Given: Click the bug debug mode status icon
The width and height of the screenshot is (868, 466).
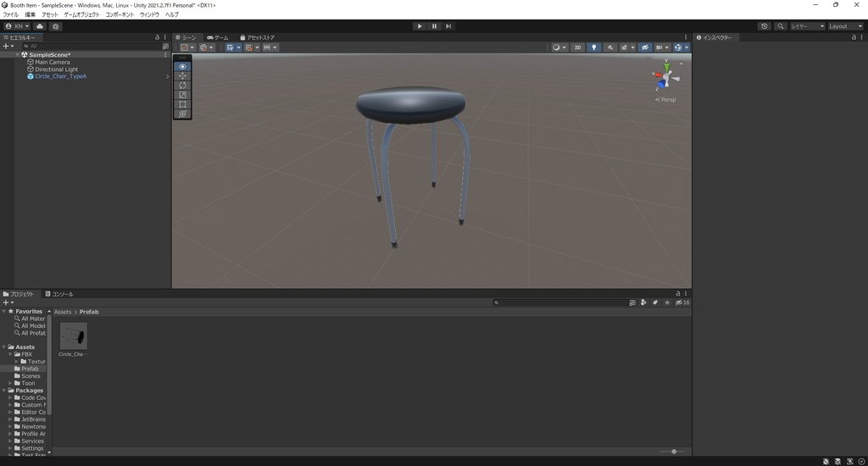Looking at the screenshot, I should coord(826,462).
